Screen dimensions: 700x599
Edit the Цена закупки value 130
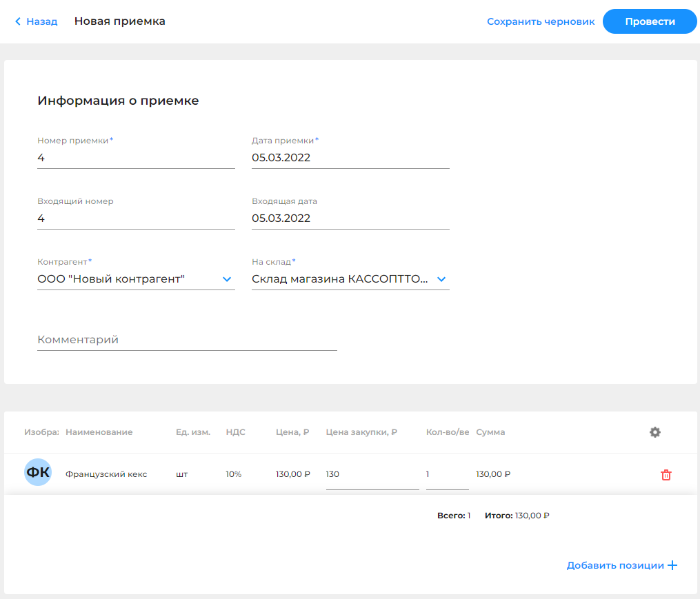pyautogui.click(x=372, y=474)
